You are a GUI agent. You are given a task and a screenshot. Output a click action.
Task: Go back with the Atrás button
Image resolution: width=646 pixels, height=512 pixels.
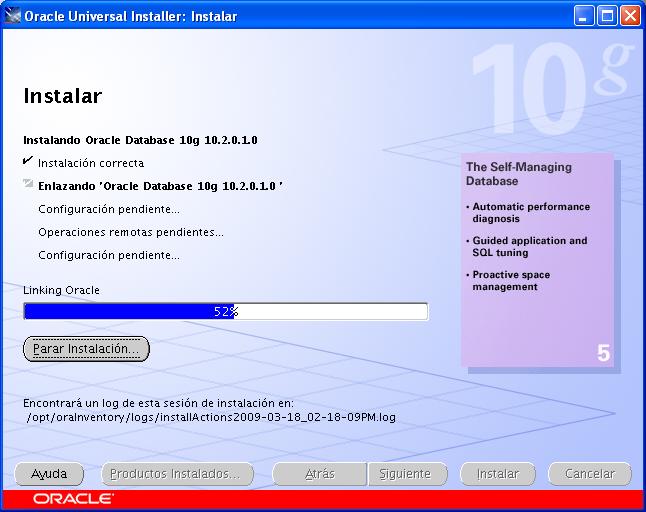click(320, 474)
